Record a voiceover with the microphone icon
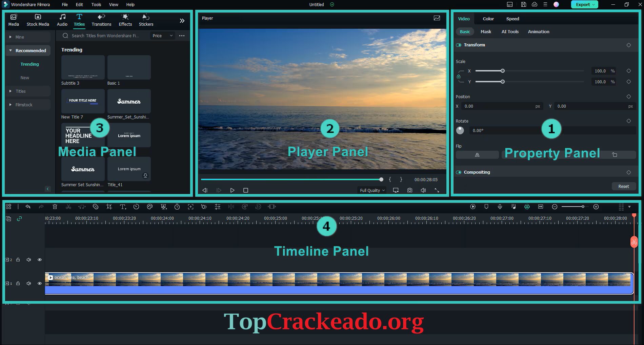 click(x=500, y=207)
